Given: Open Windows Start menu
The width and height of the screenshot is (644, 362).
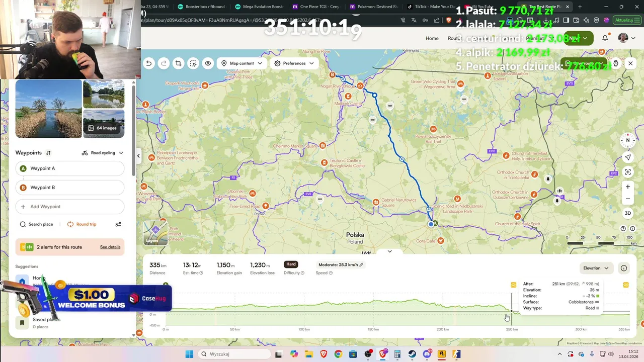Looking at the screenshot, I should pos(189,354).
